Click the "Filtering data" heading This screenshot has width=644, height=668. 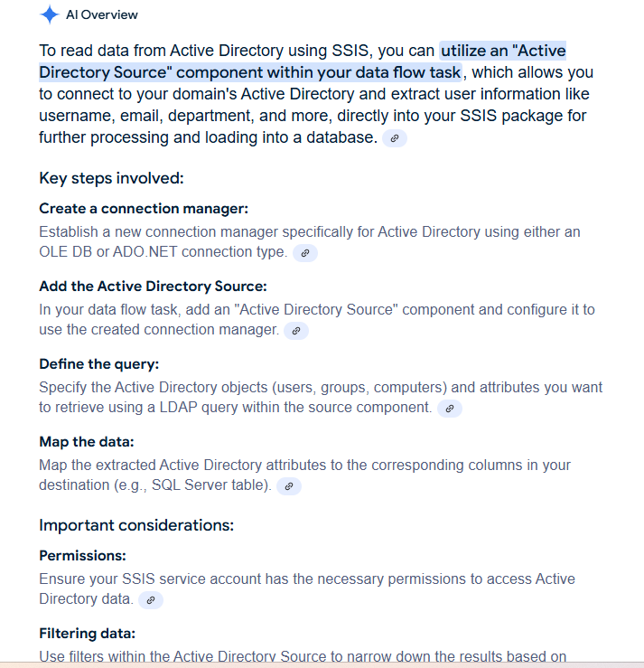88,634
